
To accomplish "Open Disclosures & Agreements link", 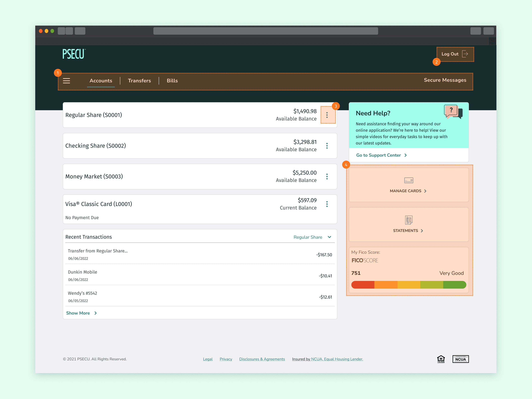I will click(262, 359).
